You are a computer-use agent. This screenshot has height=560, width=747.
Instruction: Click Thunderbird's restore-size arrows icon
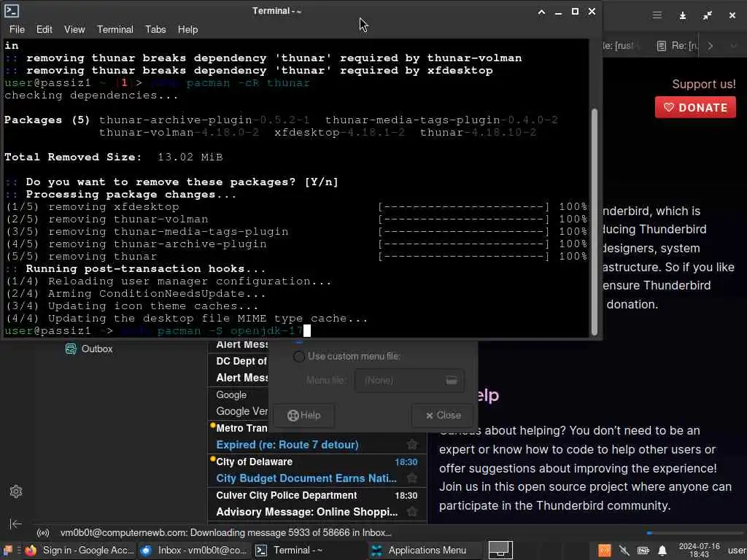[707, 16]
